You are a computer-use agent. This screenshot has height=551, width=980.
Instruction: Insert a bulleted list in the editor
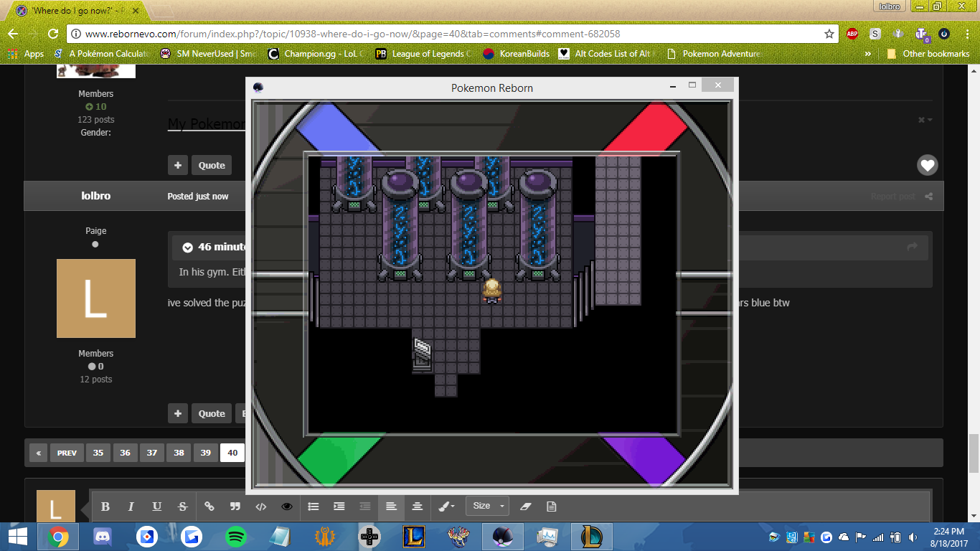(314, 507)
